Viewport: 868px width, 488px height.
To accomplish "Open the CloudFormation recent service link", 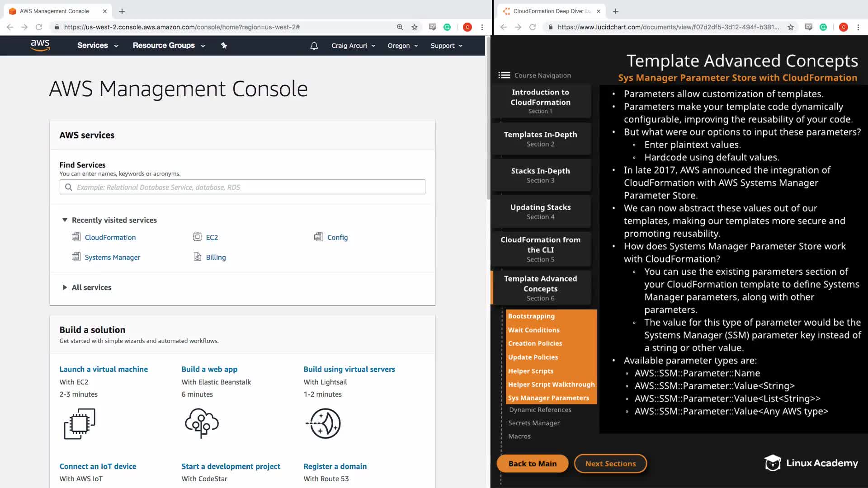I will 110,237.
